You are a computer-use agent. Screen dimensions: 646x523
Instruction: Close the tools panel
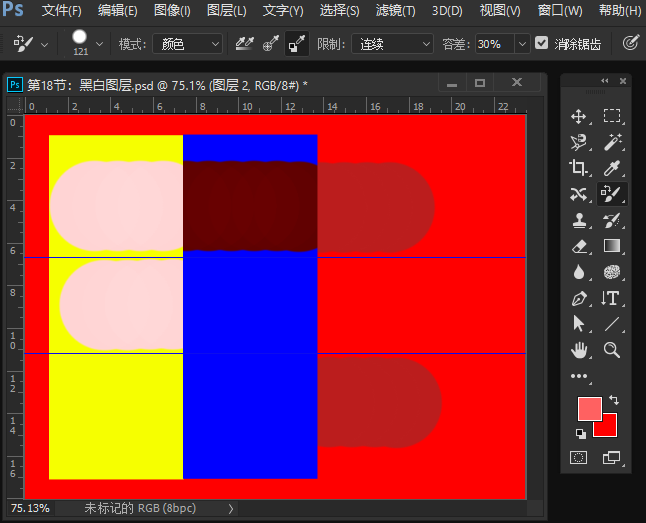(623, 81)
